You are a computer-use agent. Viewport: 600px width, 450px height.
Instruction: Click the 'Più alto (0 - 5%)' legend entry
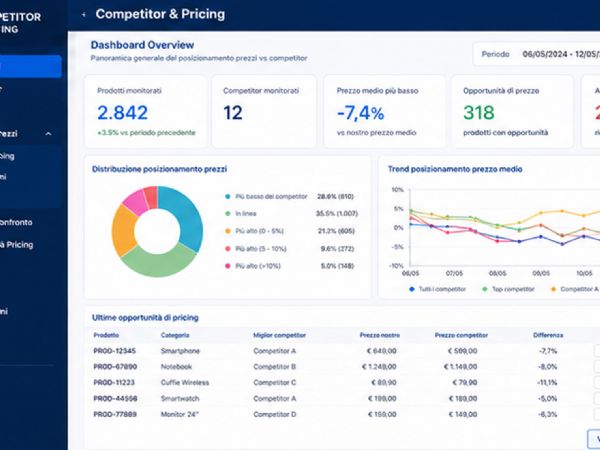(254, 231)
